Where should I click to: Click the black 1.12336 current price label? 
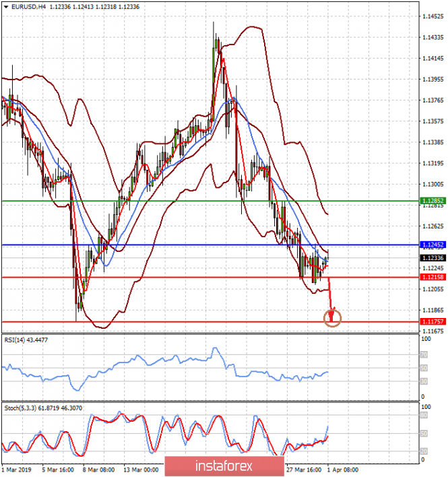[x=433, y=258]
